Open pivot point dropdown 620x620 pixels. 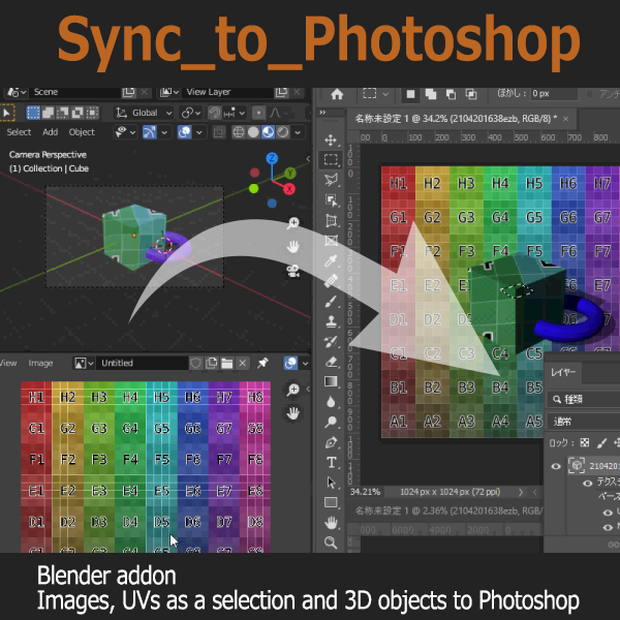[191, 113]
